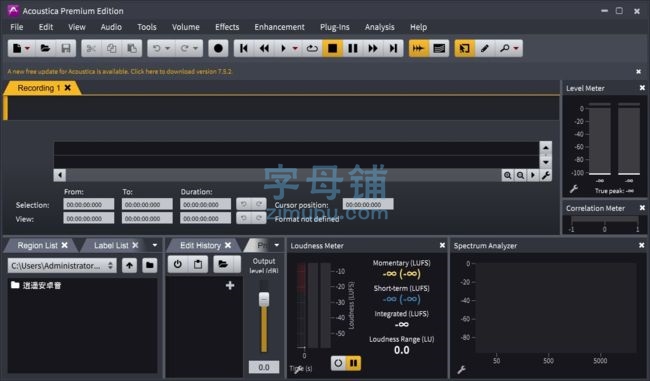This screenshot has width=650, height=381.
Task: Open the zoom tool dropdown arrow
Action: click(516, 49)
